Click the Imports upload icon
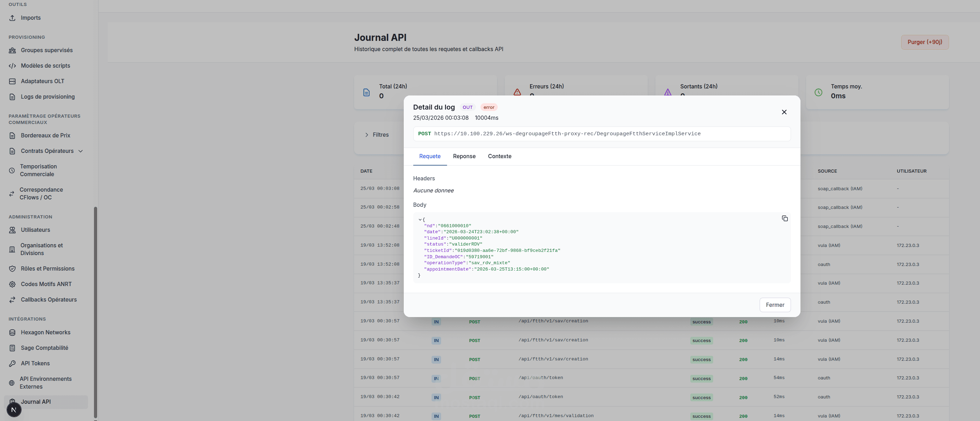Image resolution: width=980 pixels, height=421 pixels. (12, 18)
